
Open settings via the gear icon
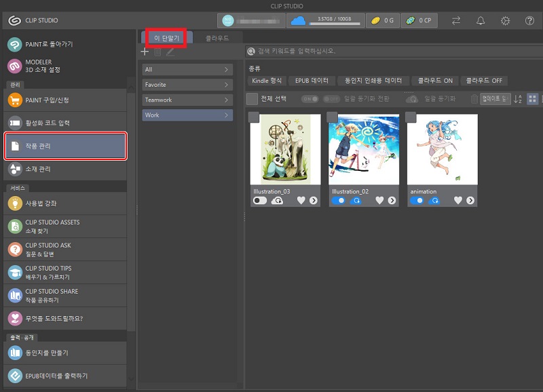click(505, 20)
